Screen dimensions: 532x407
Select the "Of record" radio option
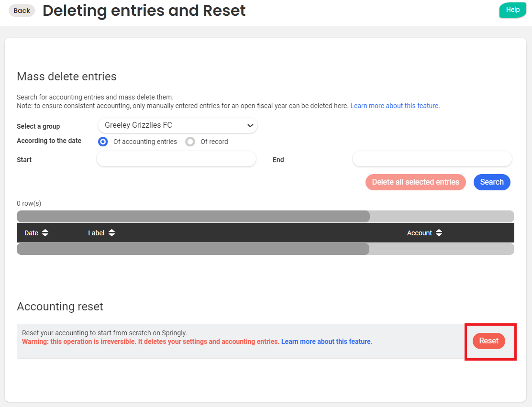click(190, 142)
